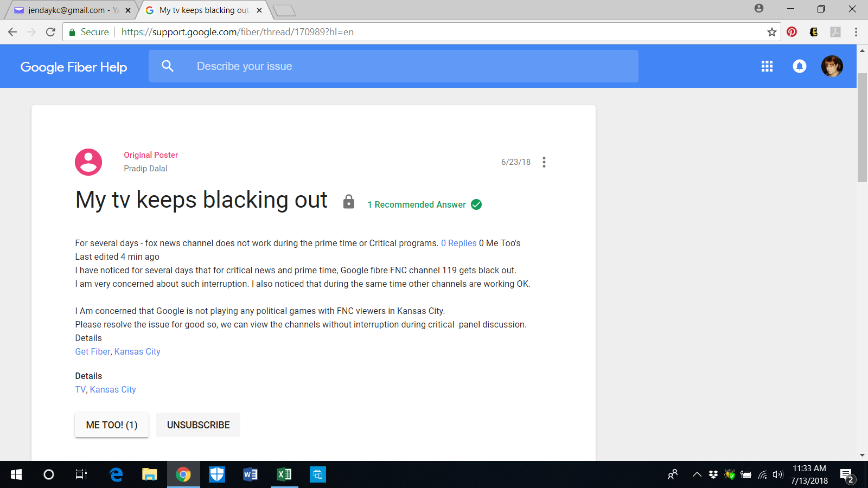Open the PDF extension icon
This screenshot has height=488, width=868.
[835, 32]
